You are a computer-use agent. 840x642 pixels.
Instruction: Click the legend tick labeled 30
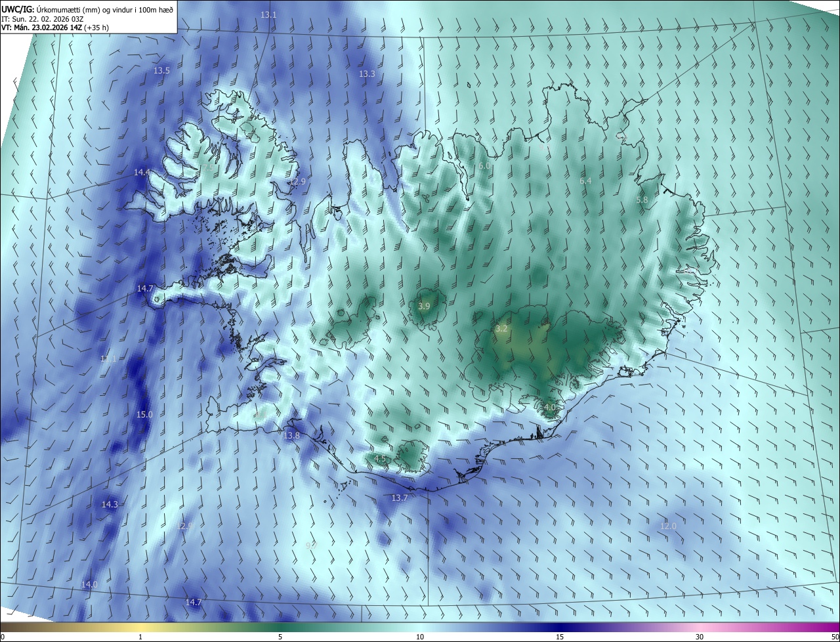[x=700, y=637]
